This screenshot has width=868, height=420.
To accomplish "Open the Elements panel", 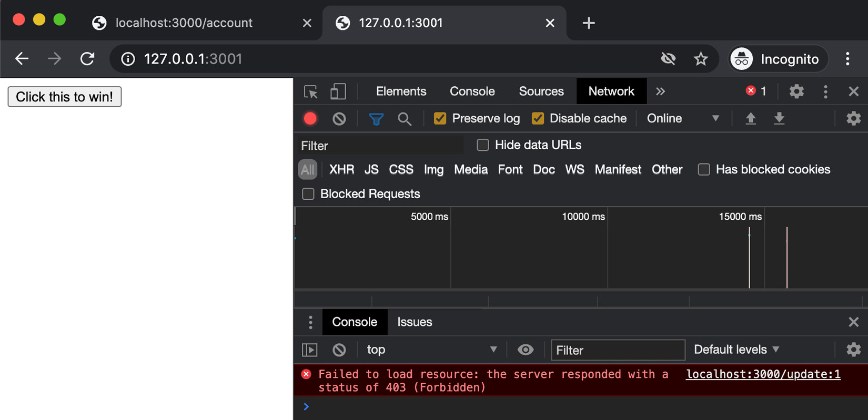I will pos(401,91).
